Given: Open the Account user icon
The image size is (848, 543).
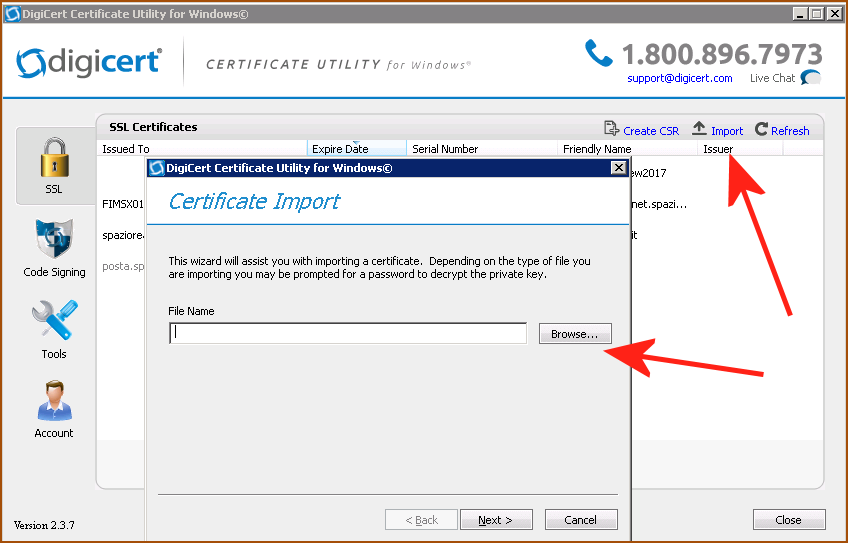Looking at the screenshot, I should 54,401.
